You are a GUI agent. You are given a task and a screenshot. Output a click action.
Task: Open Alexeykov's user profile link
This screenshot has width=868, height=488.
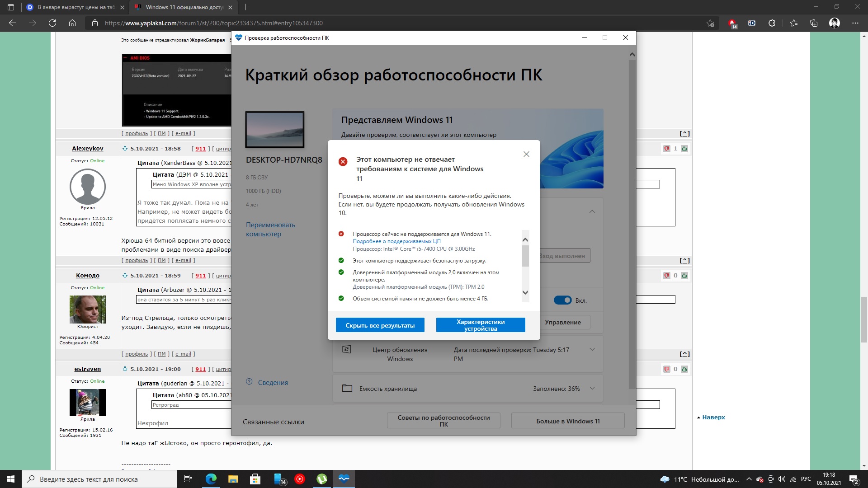pos(88,149)
